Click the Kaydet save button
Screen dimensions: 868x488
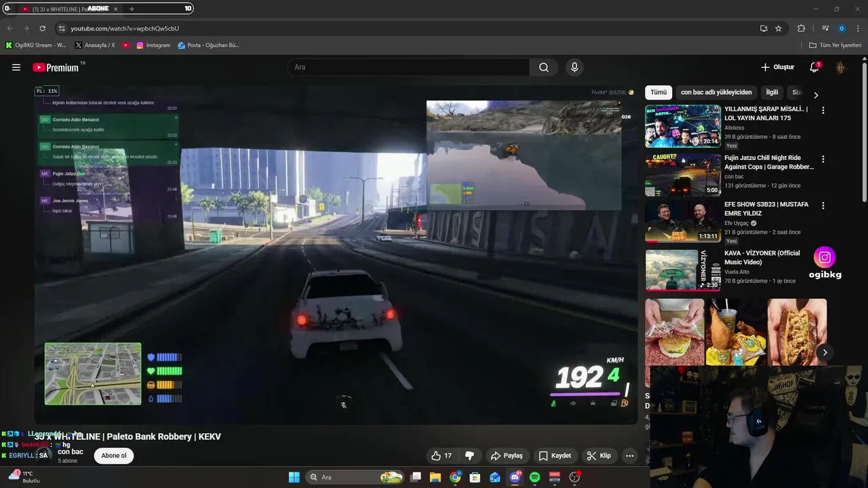555,455
